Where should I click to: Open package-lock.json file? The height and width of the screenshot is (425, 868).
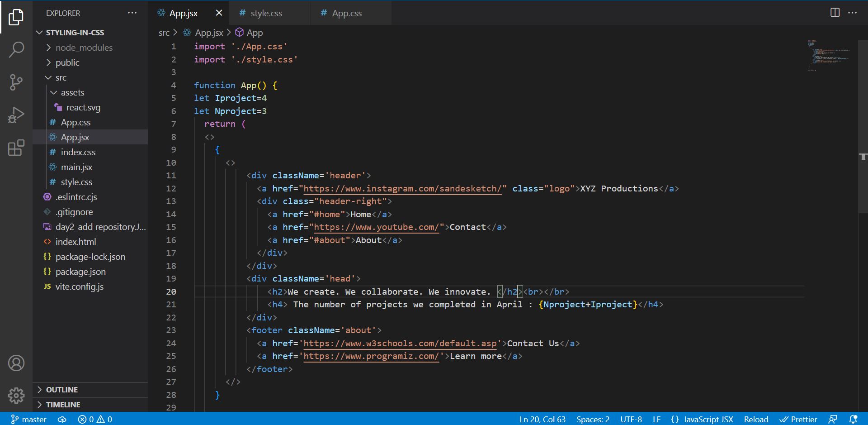[x=90, y=257]
